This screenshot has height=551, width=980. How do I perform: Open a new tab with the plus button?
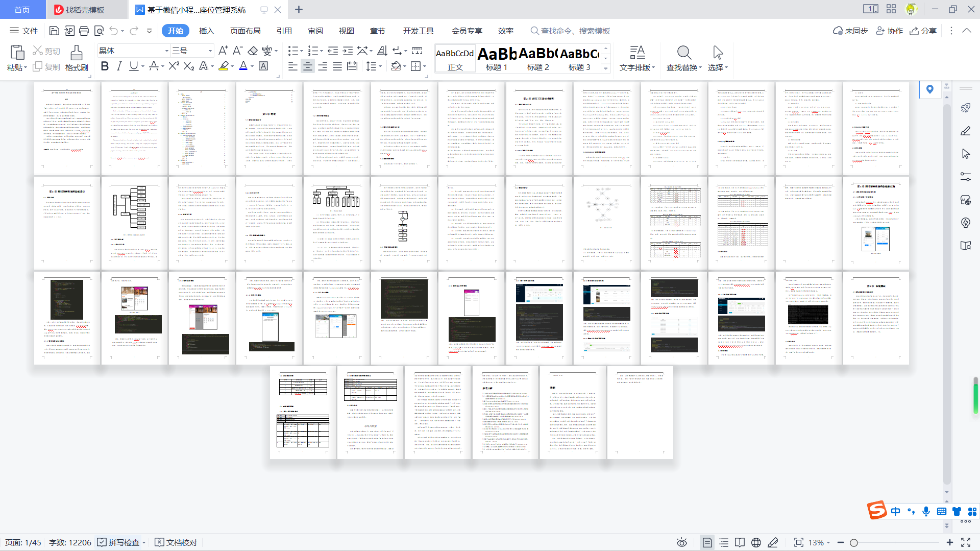[299, 10]
